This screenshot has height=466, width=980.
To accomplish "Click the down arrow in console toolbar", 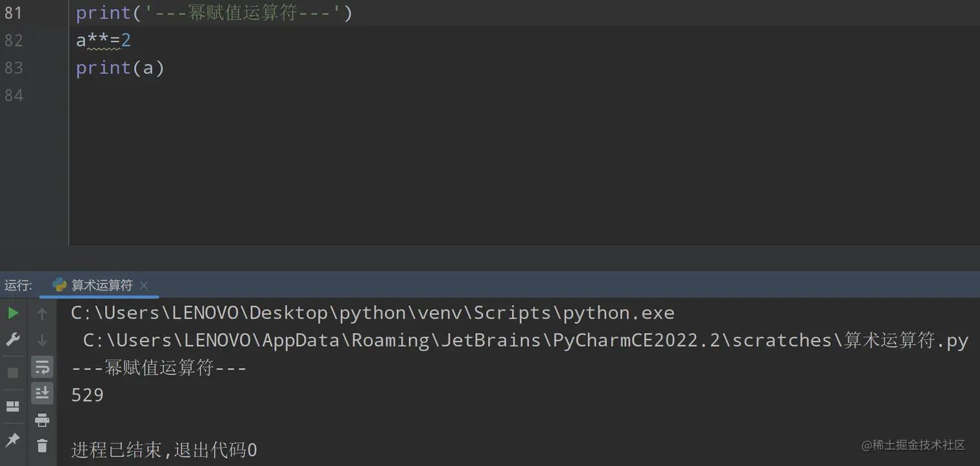I will tap(42, 340).
